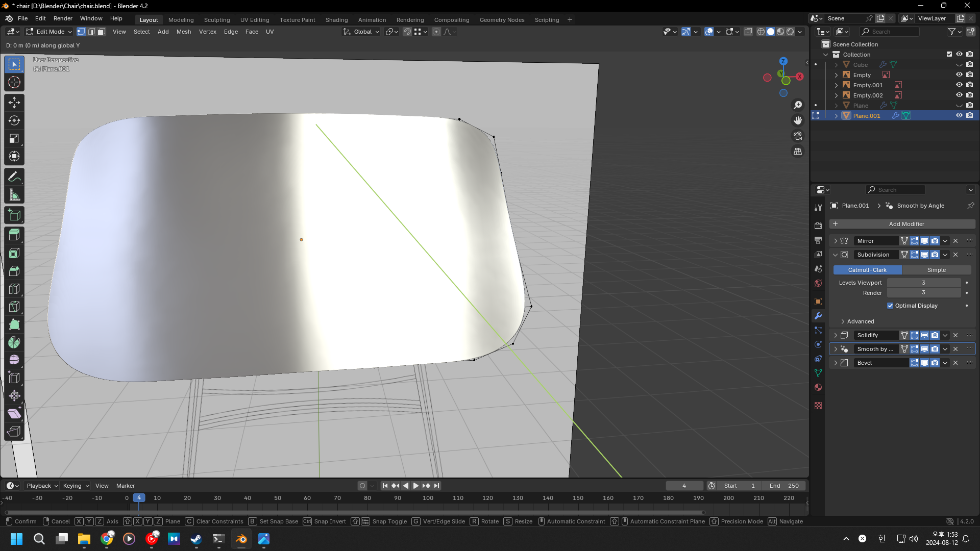Select the Rip Region tool

14,432
